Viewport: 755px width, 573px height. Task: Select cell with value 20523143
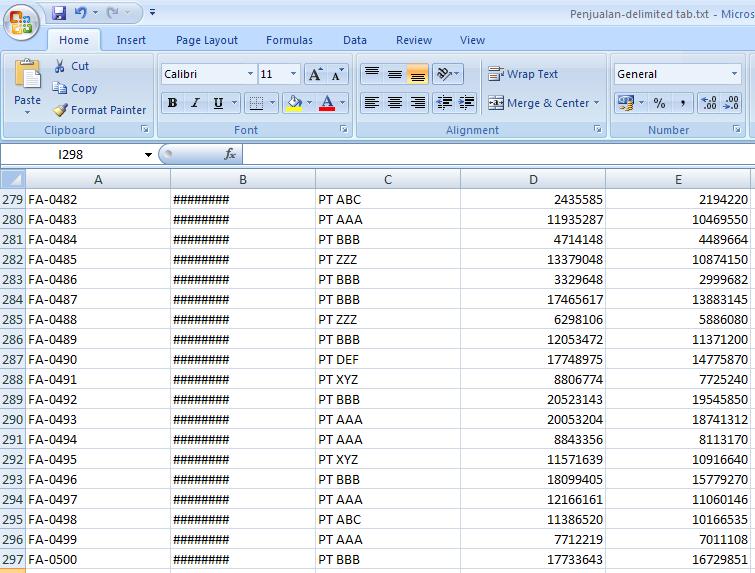click(x=533, y=399)
